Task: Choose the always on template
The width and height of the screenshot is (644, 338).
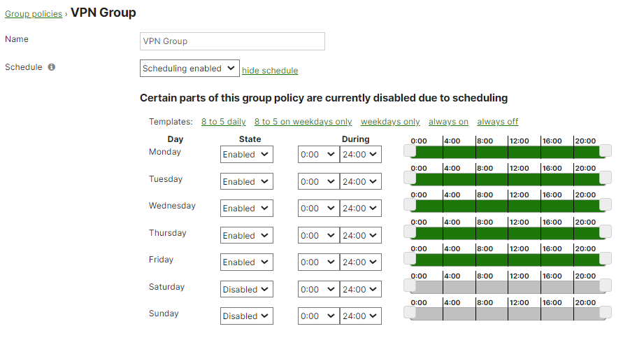Action: coord(448,122)
